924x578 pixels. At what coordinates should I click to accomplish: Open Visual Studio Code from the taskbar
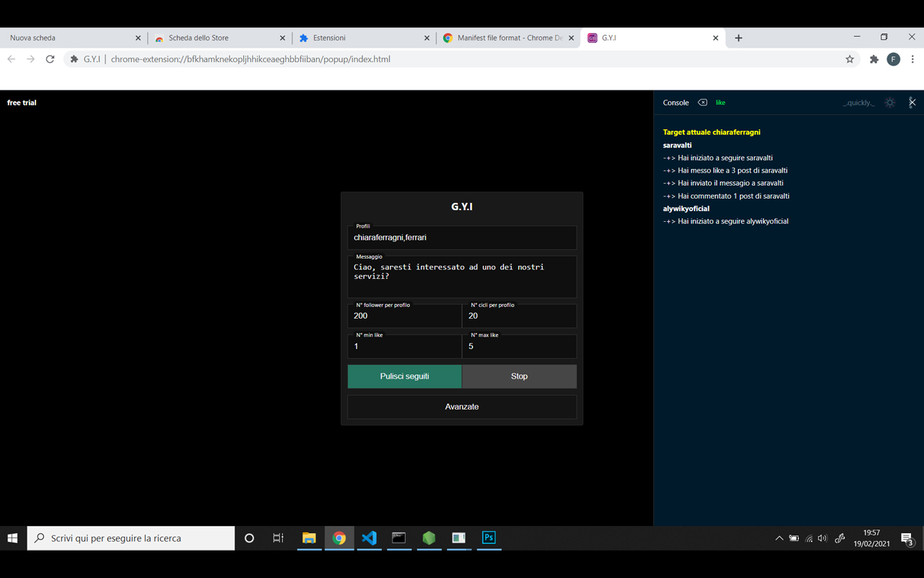click(369, 538)
